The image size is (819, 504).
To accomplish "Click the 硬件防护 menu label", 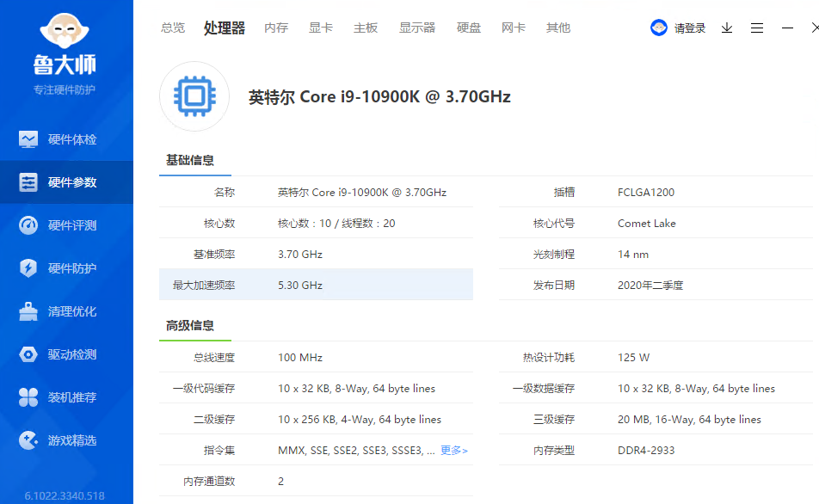I will point(72,268).
